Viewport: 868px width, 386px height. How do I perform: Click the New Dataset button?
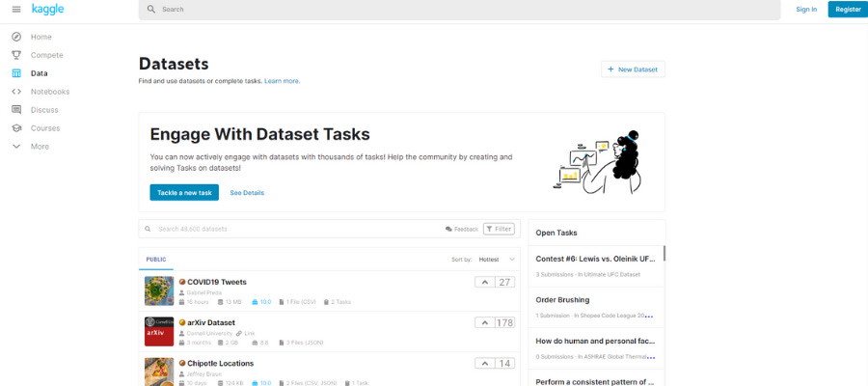(633, 69)
